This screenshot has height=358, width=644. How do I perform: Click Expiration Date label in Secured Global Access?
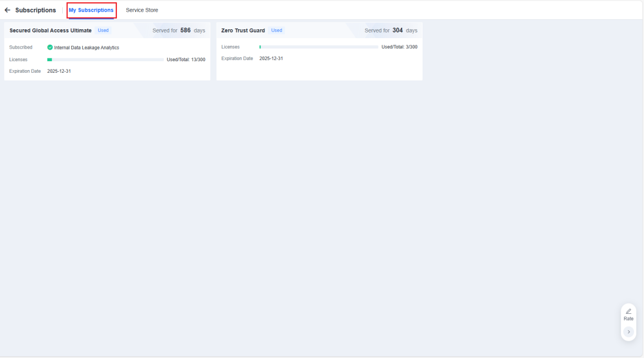[x=25, y=71]
